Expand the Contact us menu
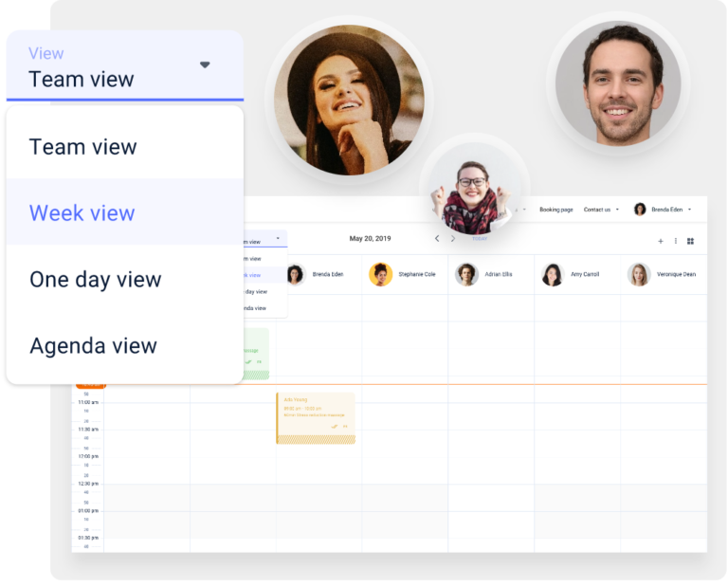Viewport: 728px width, 587px height. [601, 210]
